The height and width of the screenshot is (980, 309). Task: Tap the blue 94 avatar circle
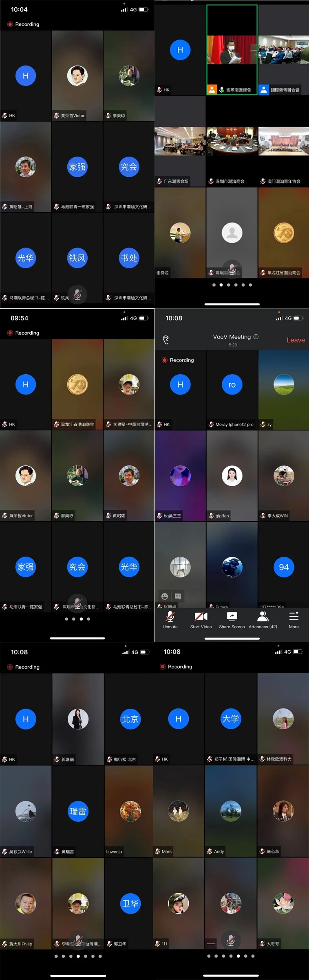point(284,567)
